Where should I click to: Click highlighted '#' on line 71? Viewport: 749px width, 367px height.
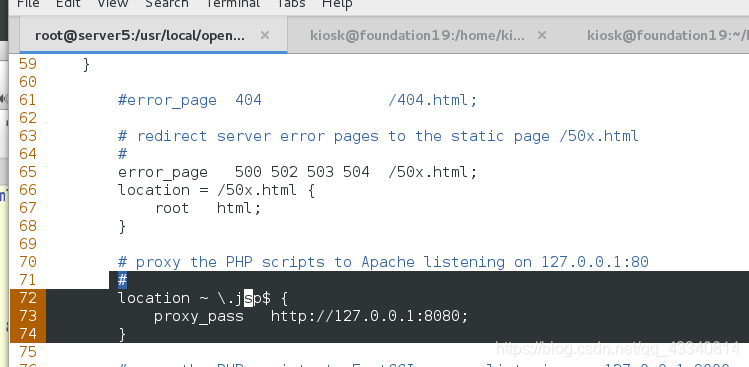click(122, 280)
